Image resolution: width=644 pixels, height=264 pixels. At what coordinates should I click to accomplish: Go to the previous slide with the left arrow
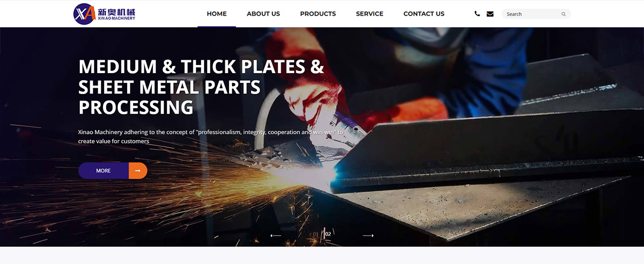[275, 236]
